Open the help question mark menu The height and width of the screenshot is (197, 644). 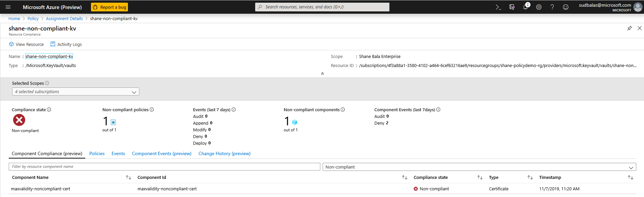coord(552,7)
